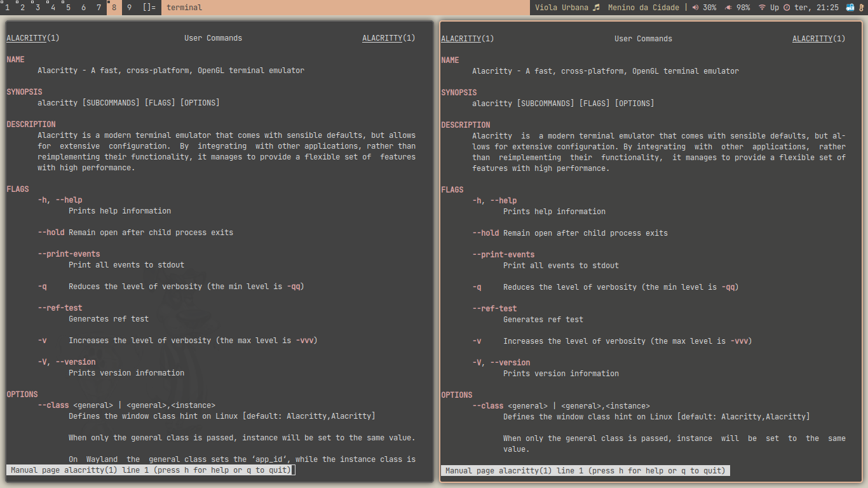Focus the left terminal on --print-events flag
Viewport: 868px width, 488px height.
coord(69,254)
